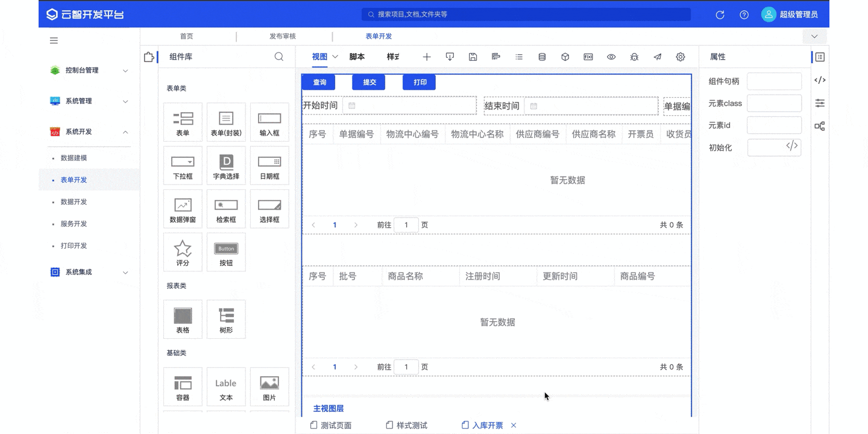This screenshot has width=868, height=434.
Task: Select the 容器 container component
Action: [x=183, y=387]
